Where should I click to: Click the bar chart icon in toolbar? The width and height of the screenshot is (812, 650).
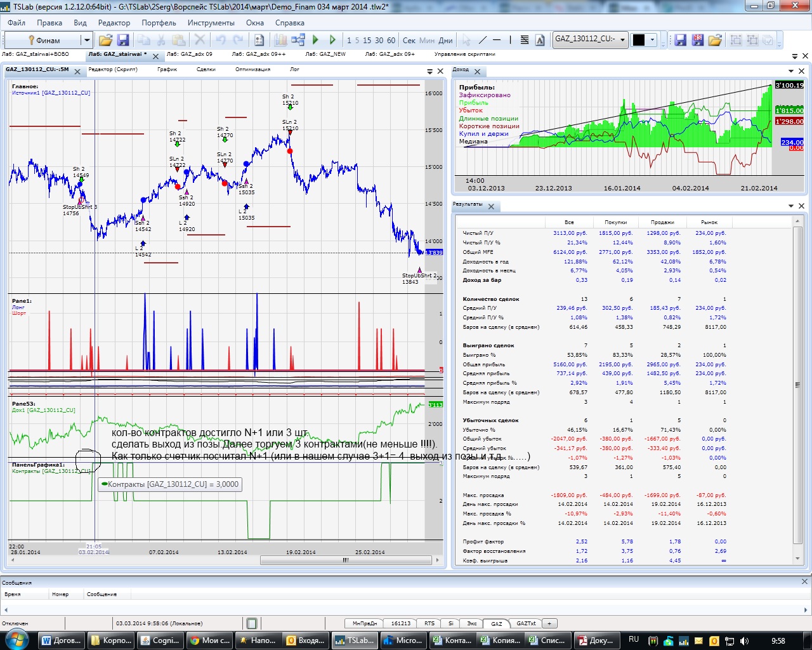click(x=280, y=40)
